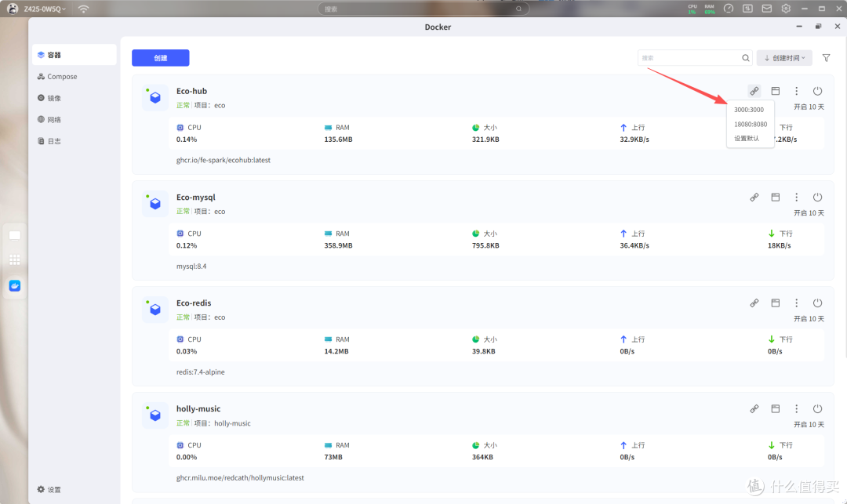Focus the top system search bar
847x504 pixels.
[423, 9]
